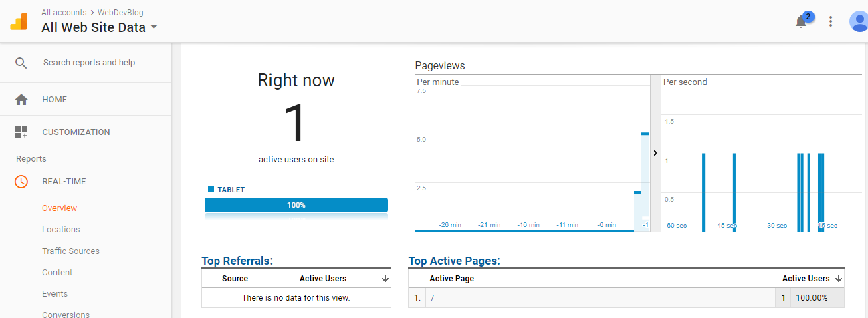Open the Top Active Pages link

tap(454, 261)
